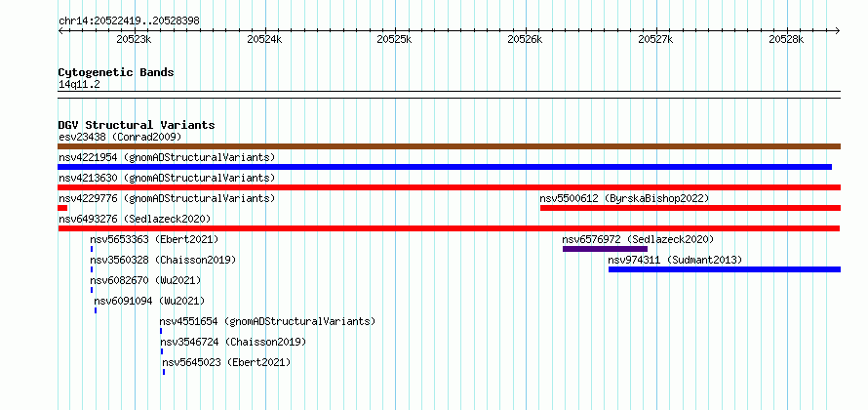The width and height of the screenshot is (868, 410).
Task: Open nsv5653363 (Ebert2021) label
Action: [154, 239]
